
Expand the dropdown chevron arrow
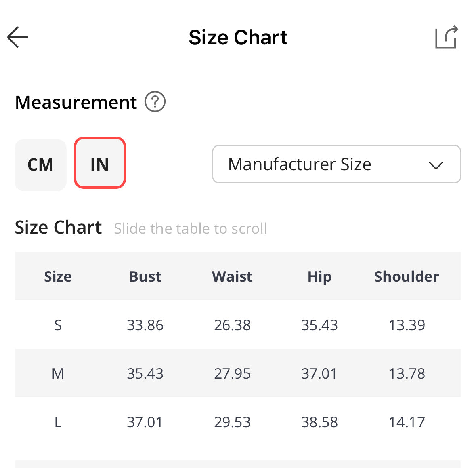point(436,165)
